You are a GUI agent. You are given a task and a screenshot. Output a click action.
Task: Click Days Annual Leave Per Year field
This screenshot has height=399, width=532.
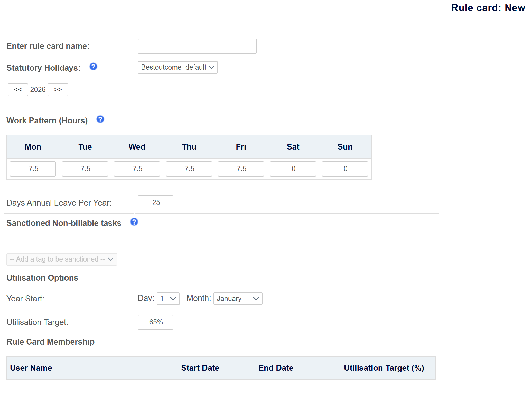pos(155,203)
